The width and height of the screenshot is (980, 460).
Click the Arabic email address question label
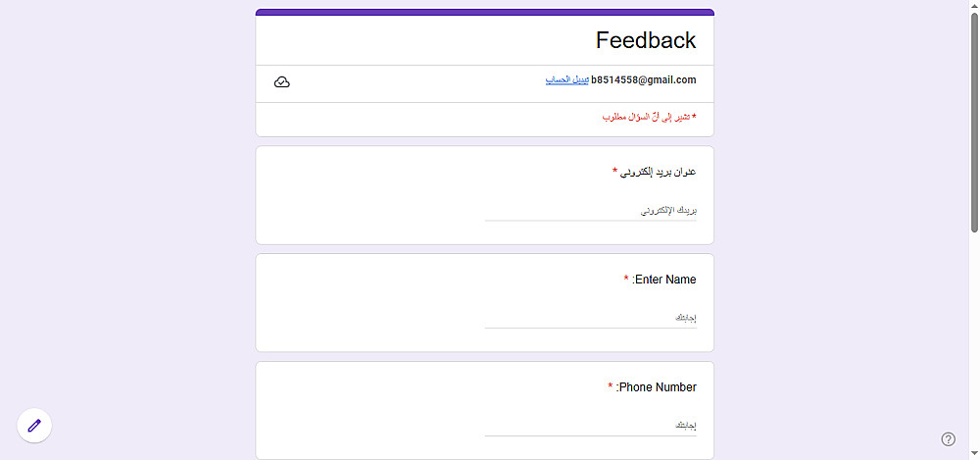659,172
